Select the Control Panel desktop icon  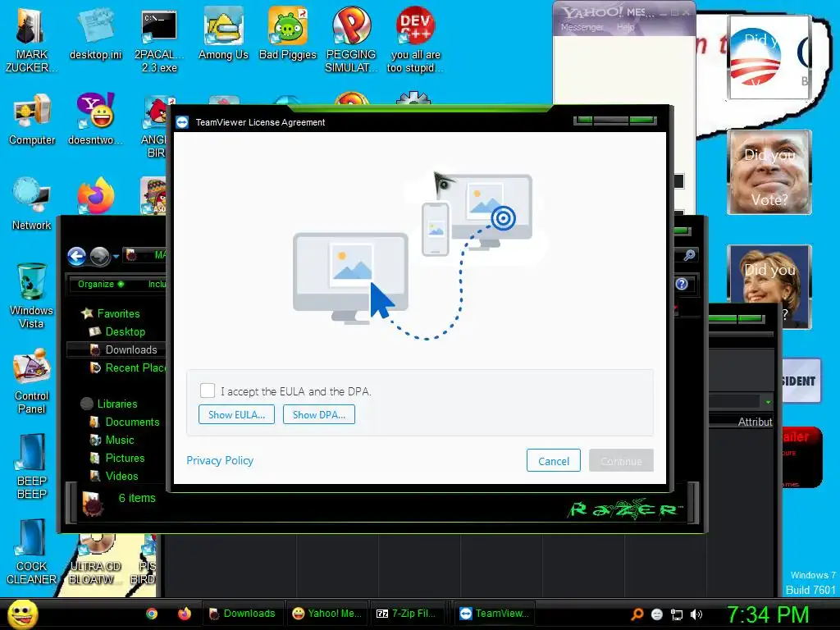tap(32, 381)
